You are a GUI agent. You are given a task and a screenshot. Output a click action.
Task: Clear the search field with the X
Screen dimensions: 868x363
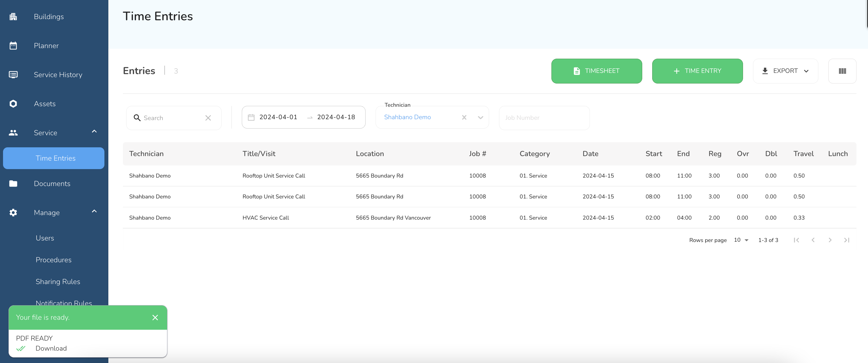[x=208, y=118]
